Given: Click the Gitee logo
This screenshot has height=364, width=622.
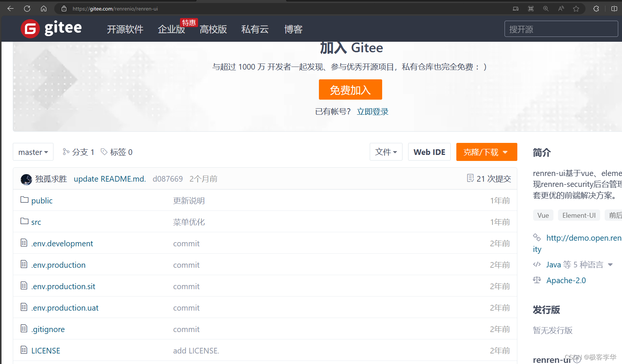Looking at the screenshot, I should tap(51, 29).
